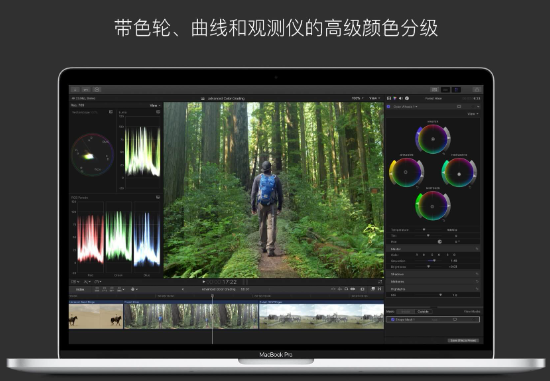This screenshot has height=381, width=550.
Task: Click the View Masks button
Action: 472,312
